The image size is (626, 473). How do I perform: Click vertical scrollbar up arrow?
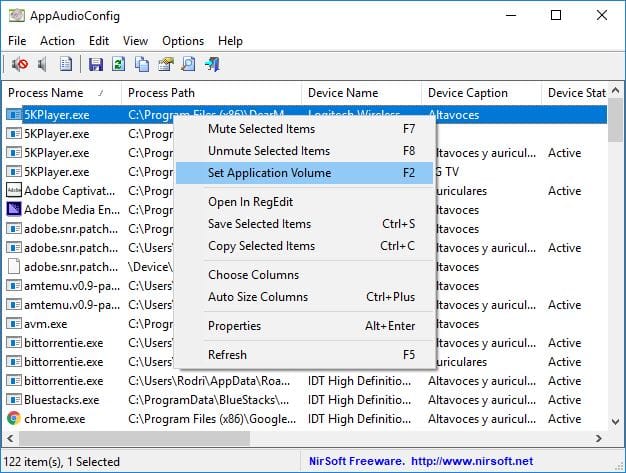pyautogui.click(x=616, y=91)
